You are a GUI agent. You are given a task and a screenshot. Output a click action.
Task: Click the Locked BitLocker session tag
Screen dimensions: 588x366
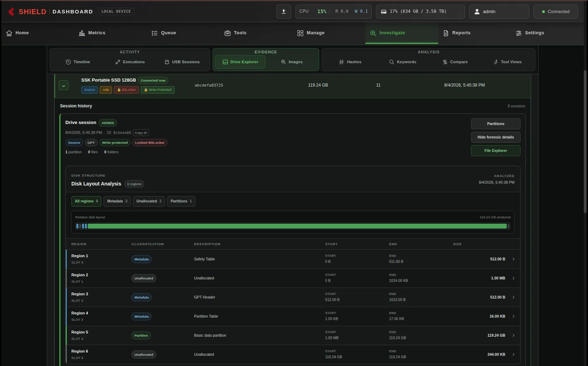point(149,143)
